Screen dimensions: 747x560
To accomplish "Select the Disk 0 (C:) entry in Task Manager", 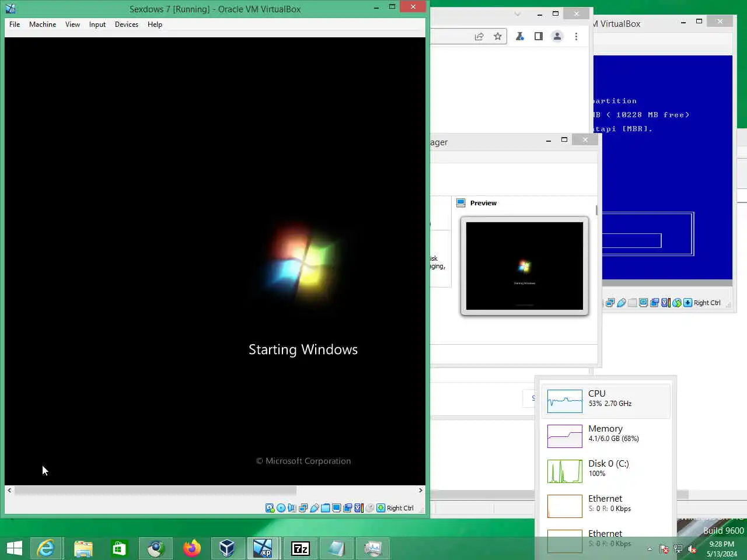I will coord(606,471).
